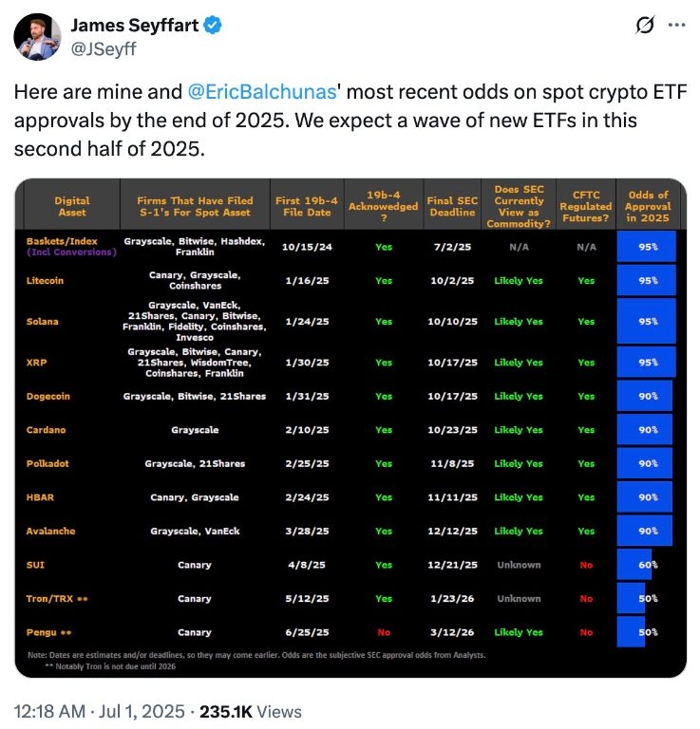This screenshot has height=729, width=700.
Task: Open the three-dots more options menu
Action: (x=675, y=27)
